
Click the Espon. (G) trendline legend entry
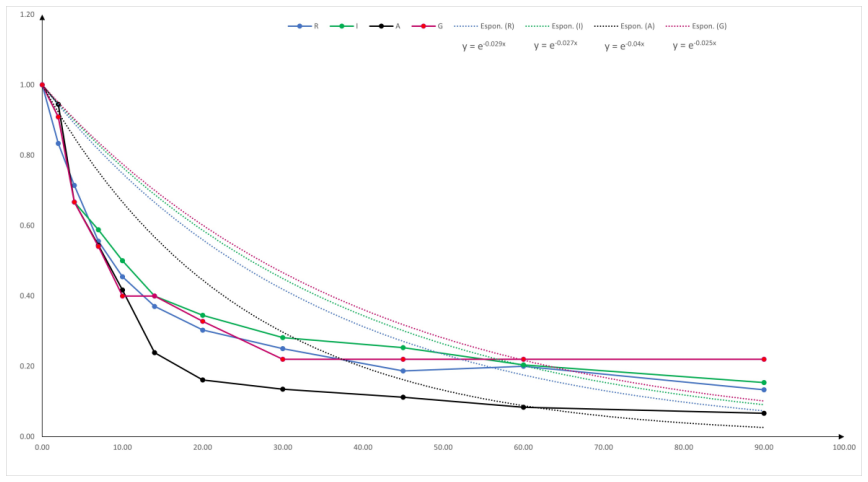pos(696,26)
